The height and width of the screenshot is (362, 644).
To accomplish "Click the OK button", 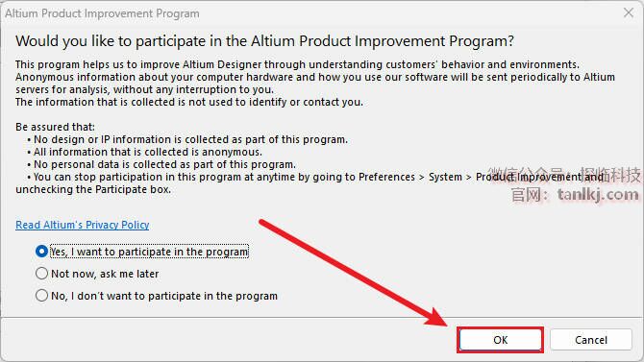I will pos(500,340).
